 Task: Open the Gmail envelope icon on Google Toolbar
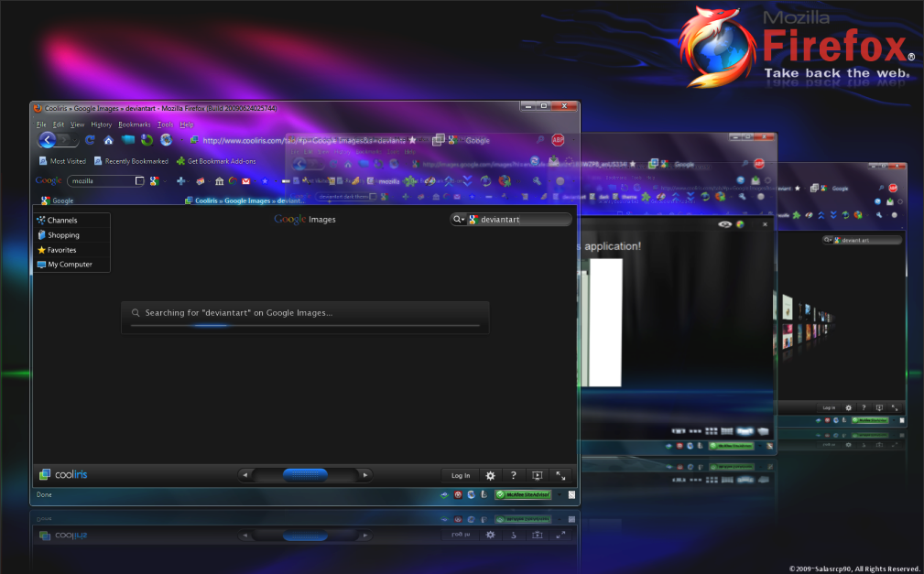(245, 181)
